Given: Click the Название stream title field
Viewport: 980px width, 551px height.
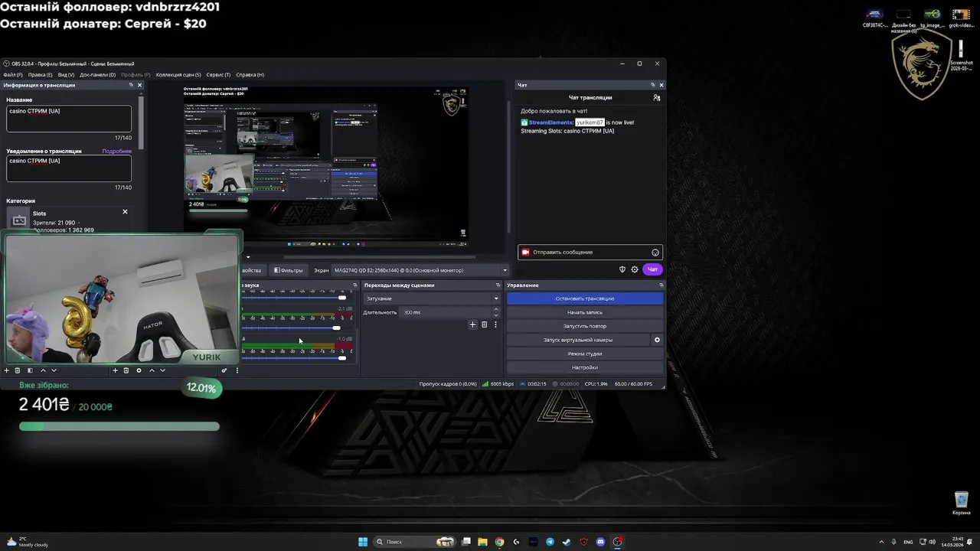Looking at the screenshot, I should tap(69, 119).
